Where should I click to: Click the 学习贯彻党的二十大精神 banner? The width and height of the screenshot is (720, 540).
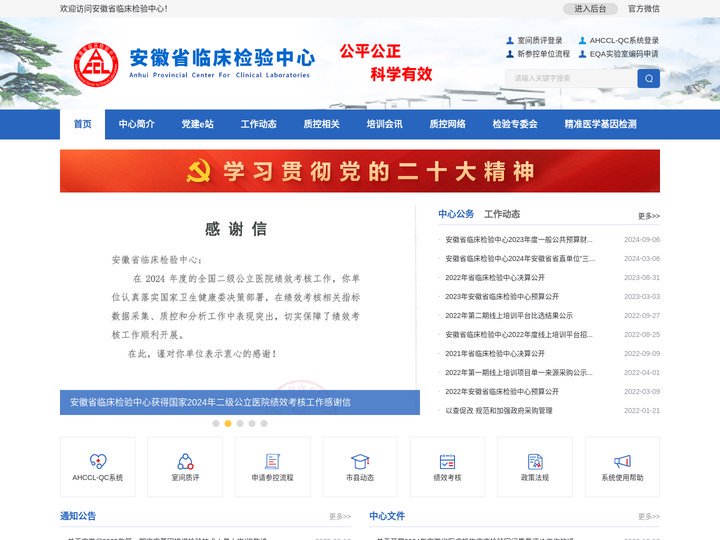(x=360, y=171)
